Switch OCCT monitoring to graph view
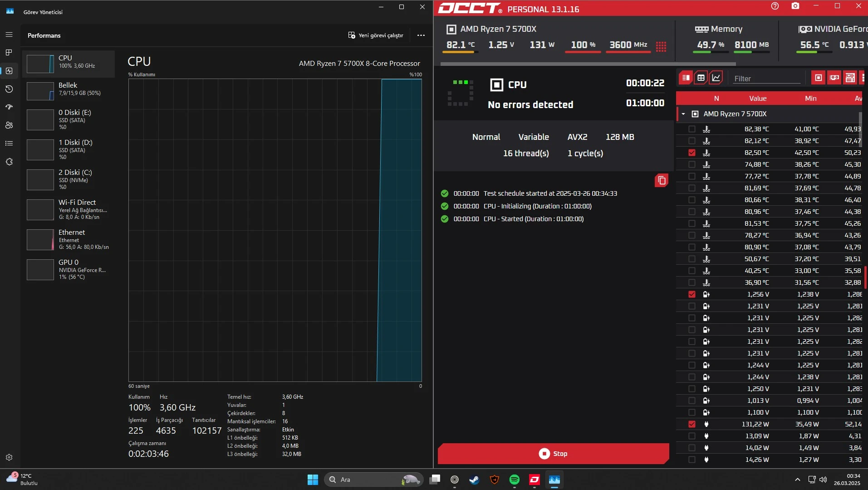 point(716,78)
